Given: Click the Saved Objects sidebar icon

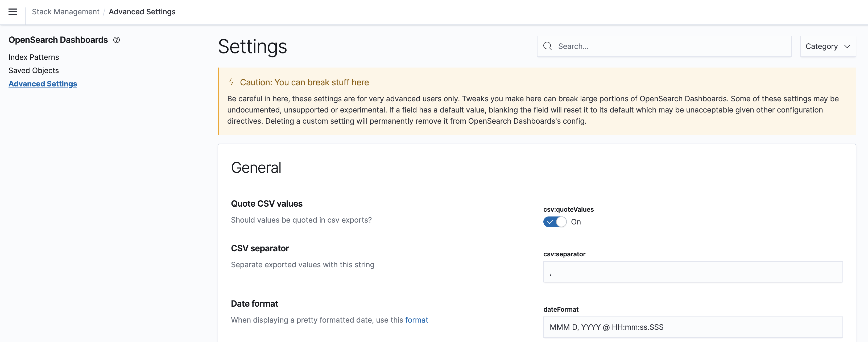Looking at the screenshot, I should click(34, 70).
